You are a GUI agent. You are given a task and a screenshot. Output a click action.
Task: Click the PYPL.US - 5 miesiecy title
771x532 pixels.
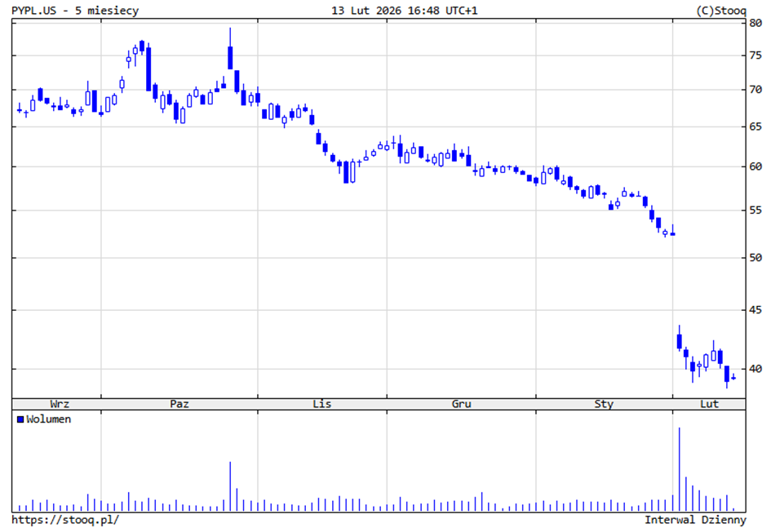pos(75,11)
